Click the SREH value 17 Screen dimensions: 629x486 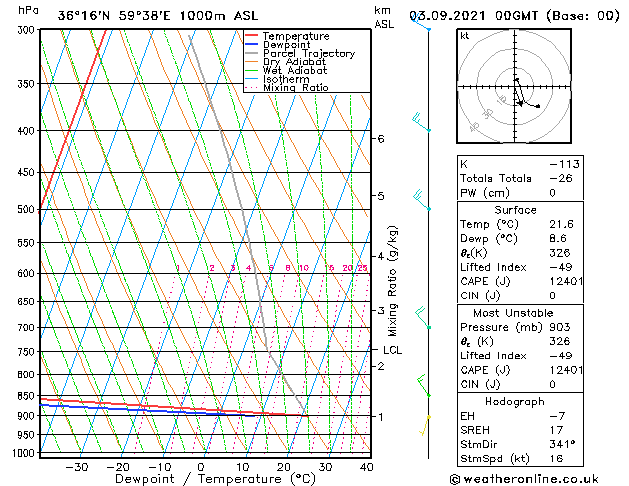tap(556, 430)
